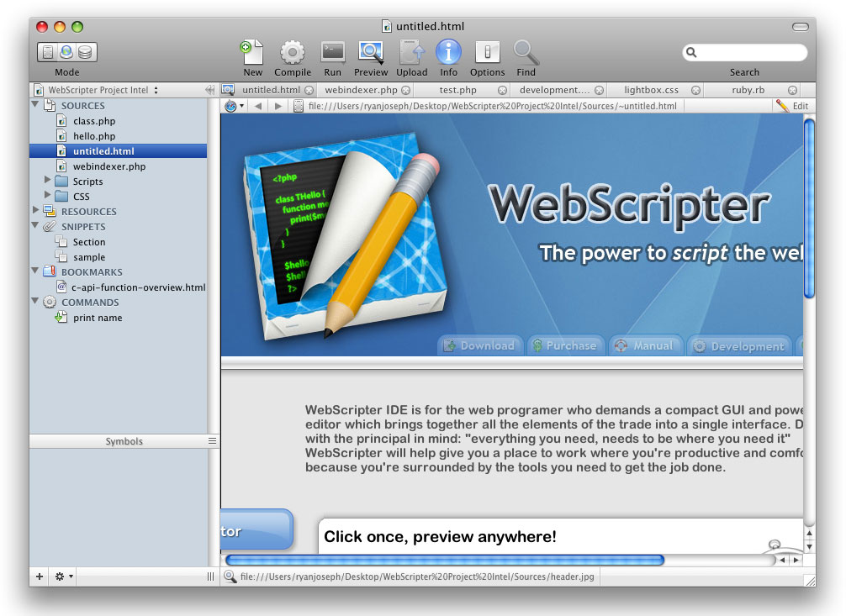Image resolution: width=846 pixels, height=616 pixels.
Task: Click the sidebar resize grip icon
Action: (x=210, y=577)
